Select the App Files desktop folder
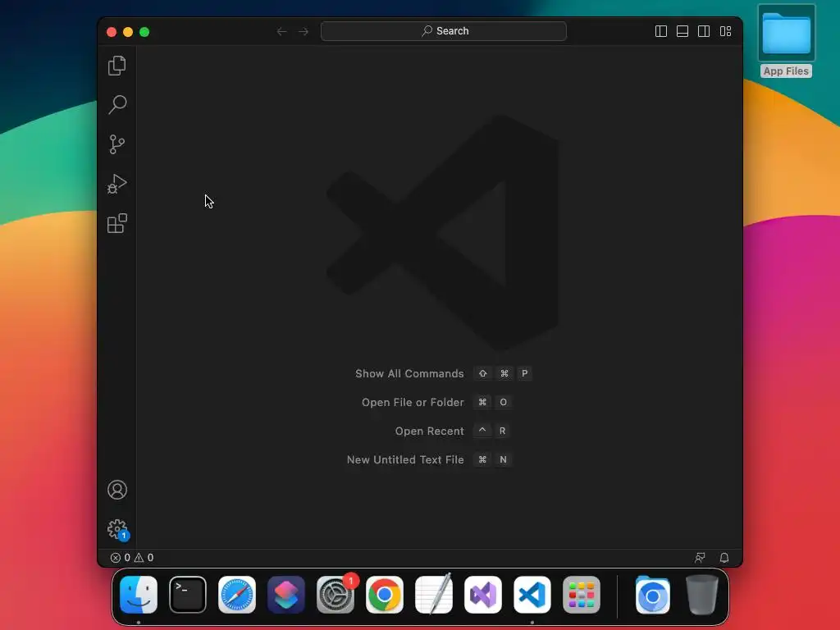 [x=786, y=41]
